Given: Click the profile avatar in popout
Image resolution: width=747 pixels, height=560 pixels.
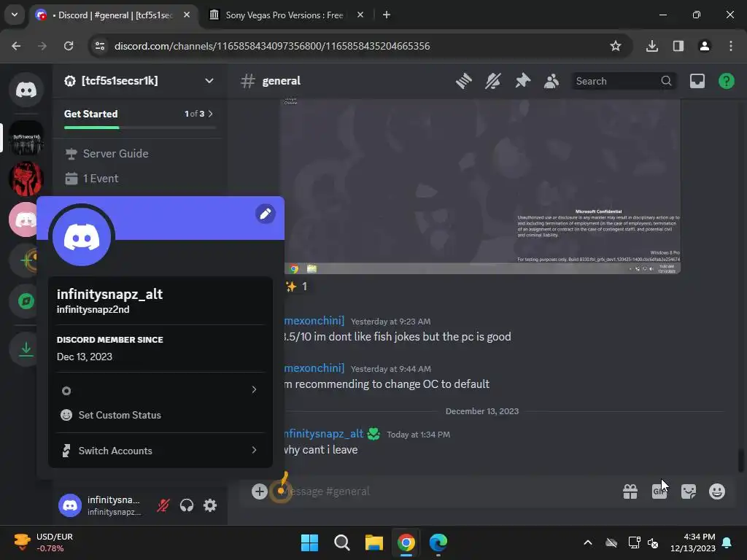Looking at the screenshot, I should click(x=82, y=237).
